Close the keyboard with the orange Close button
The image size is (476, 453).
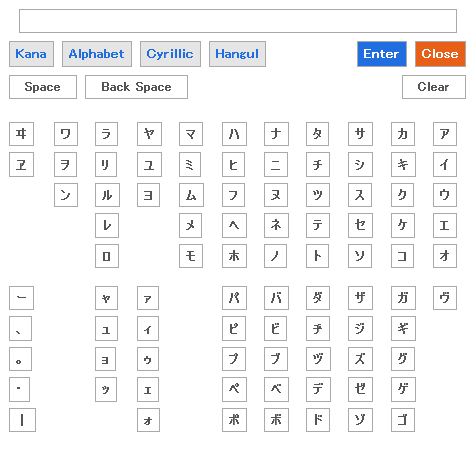point(440,54)
